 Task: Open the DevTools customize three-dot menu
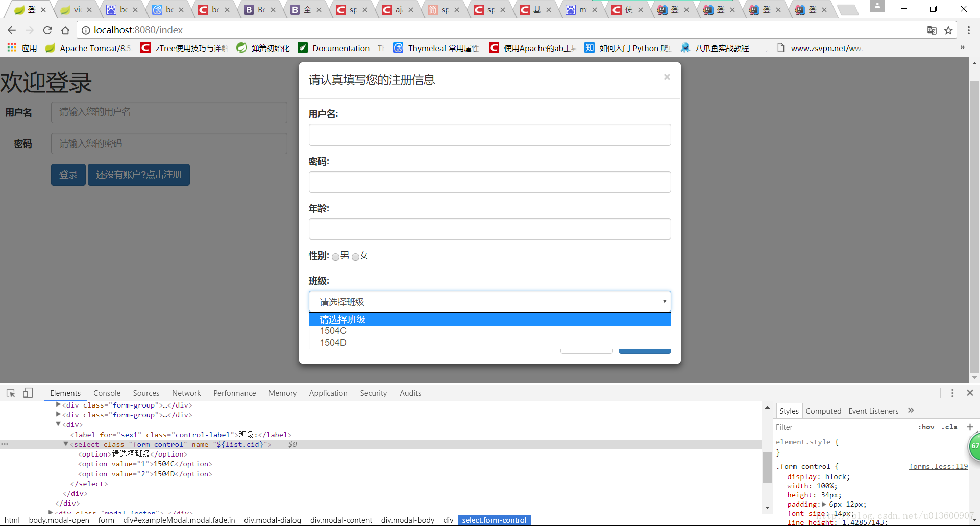[x=952, y=393]
